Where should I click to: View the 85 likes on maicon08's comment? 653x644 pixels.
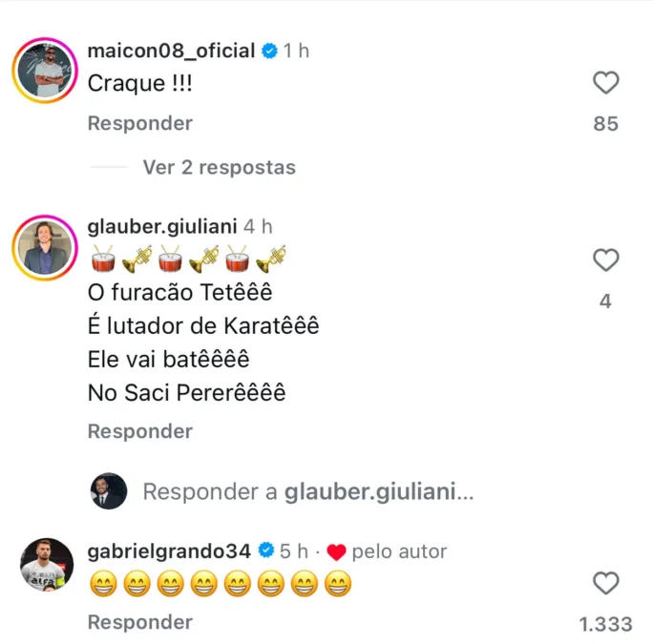[606, 124]
